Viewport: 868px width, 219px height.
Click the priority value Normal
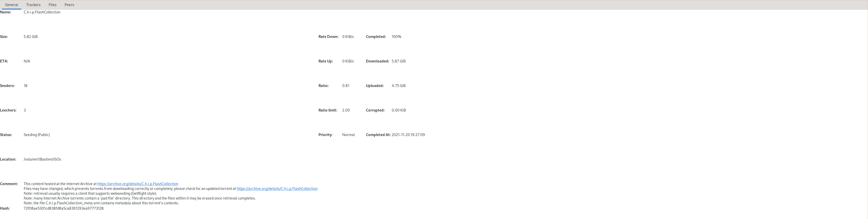coord(348,135)
